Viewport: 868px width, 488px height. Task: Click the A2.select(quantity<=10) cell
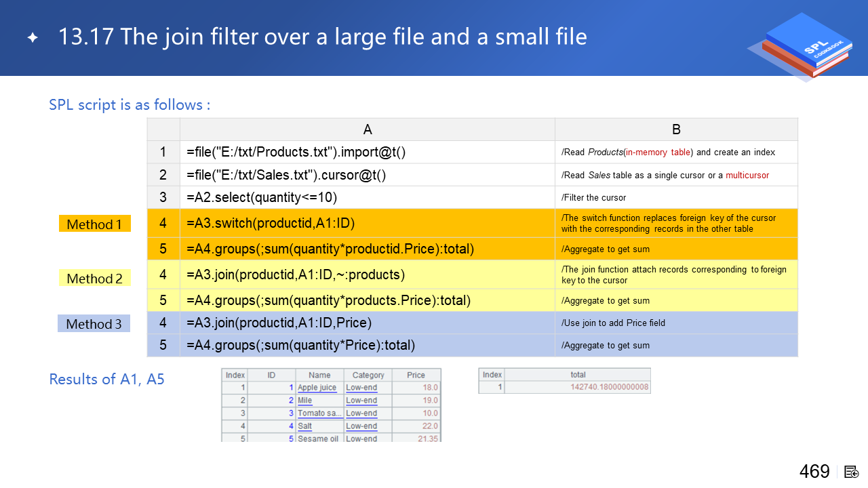(367, 197)
